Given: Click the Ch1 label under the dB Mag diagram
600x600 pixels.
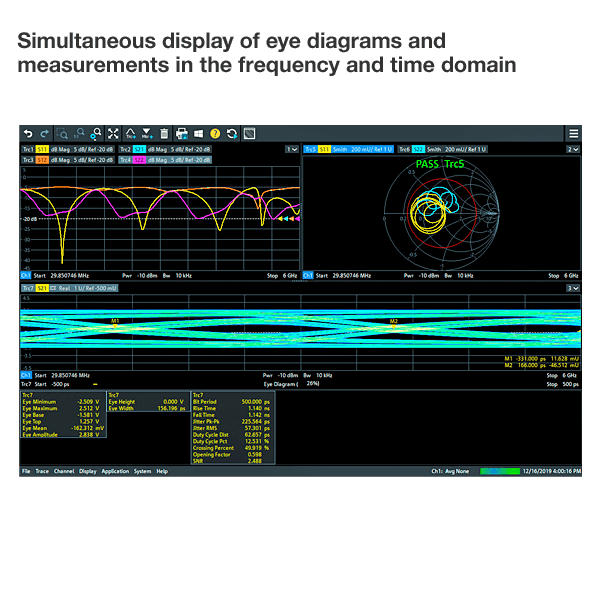Looking at the screenshot, I should point(26,276).
